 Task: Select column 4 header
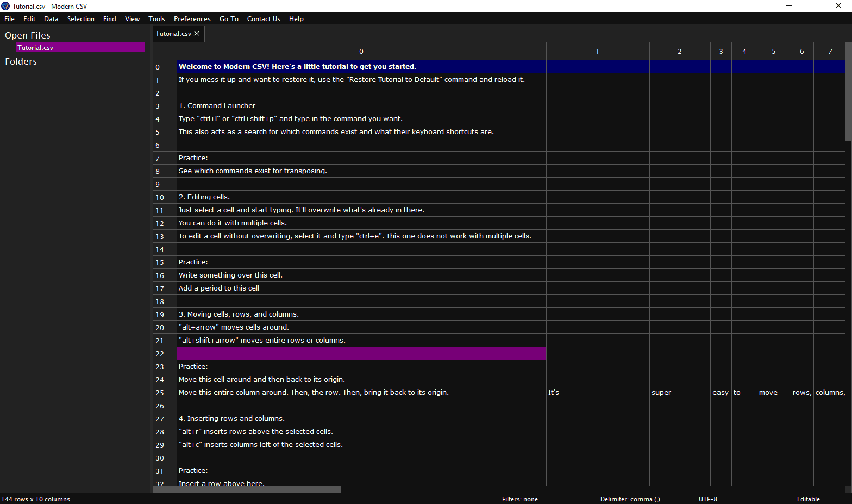point(744,52)
